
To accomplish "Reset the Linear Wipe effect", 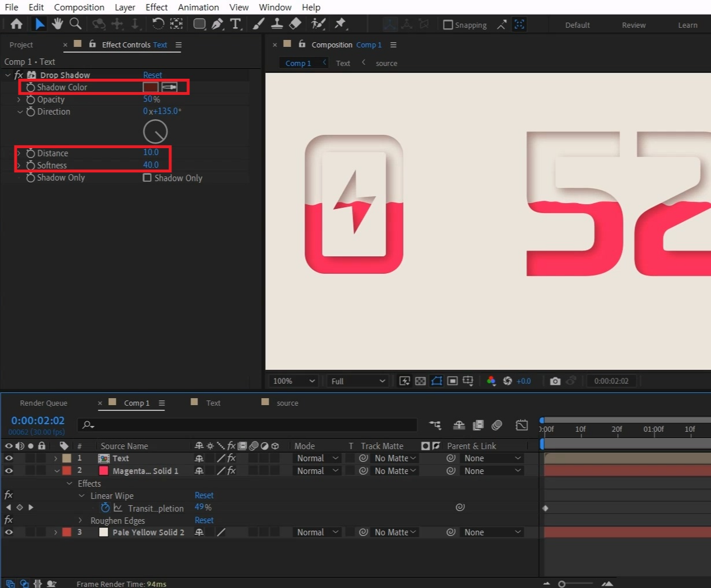I will [x=204, y=495].
